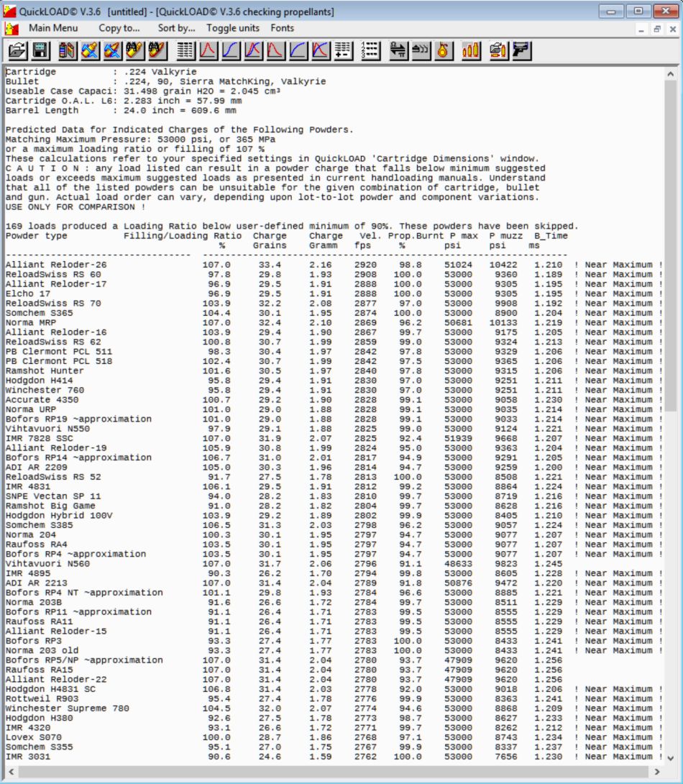Select the 'ReloadSwiss RS 60' powder row
The width and height of the screenshot is (683, 784).
(334, 274)
